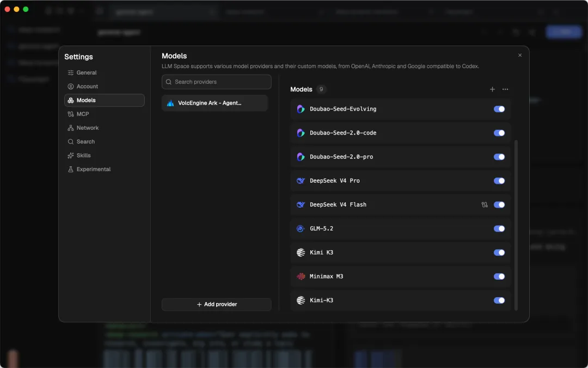Click the DeepSeek V4 Pro model name
Screen dimensions: 588x368
(x=334, y=180)
